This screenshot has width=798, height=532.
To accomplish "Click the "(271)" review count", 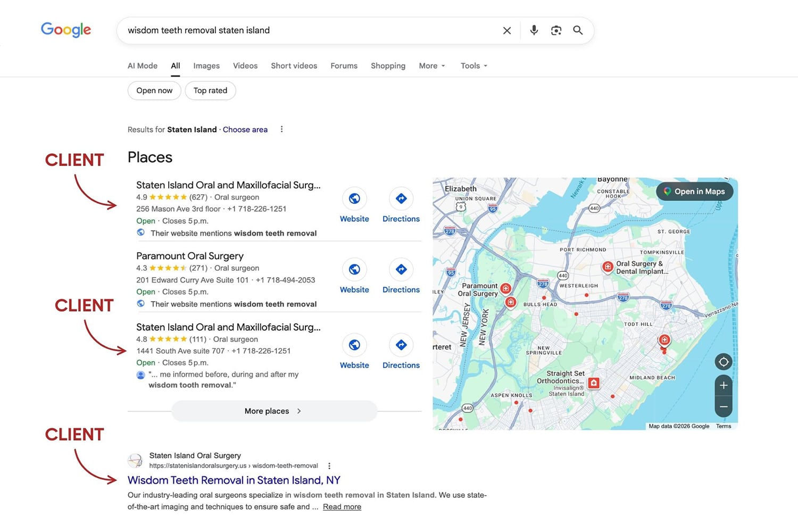I will tap(198, 268).
